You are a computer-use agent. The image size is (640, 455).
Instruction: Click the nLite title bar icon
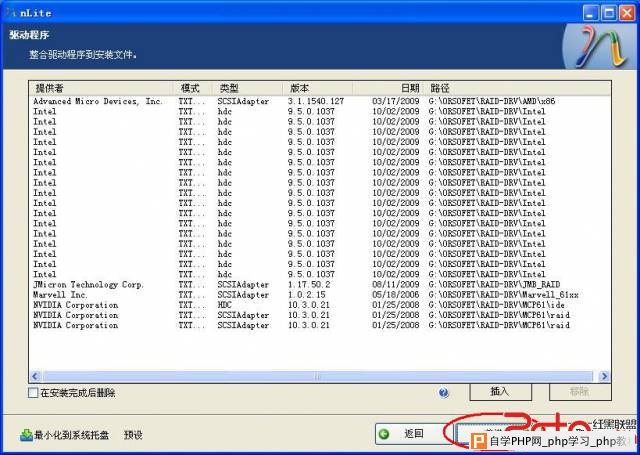click(11, 13)
